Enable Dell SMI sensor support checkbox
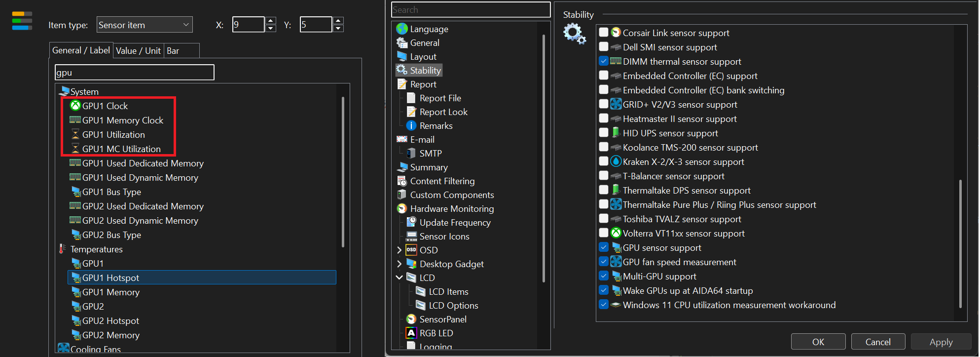Screen dimensions: 980x357 pos(604,47)
